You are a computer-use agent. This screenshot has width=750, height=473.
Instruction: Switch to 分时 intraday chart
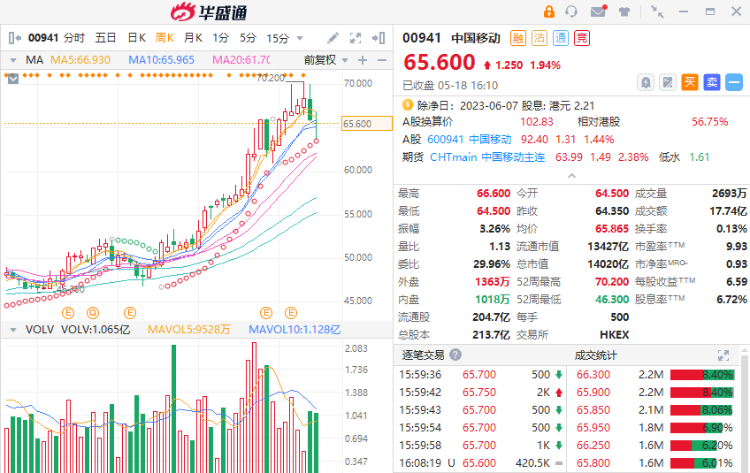[74, 38]
